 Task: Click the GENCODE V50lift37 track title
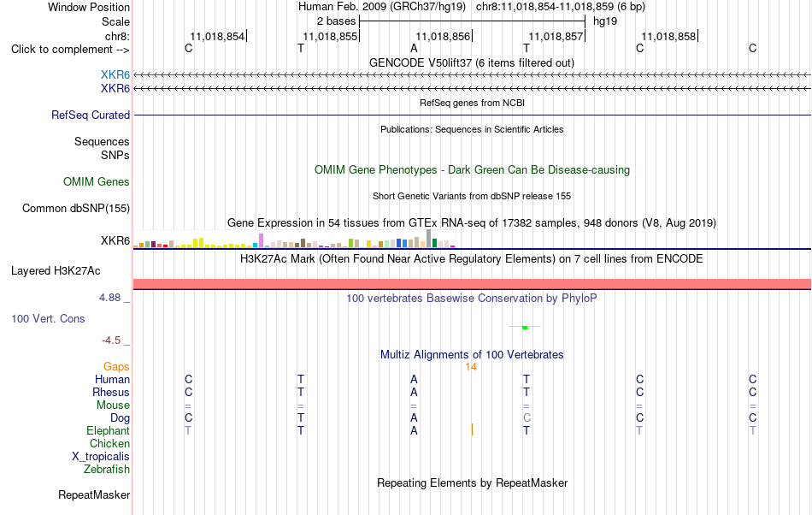pos(472,63)
